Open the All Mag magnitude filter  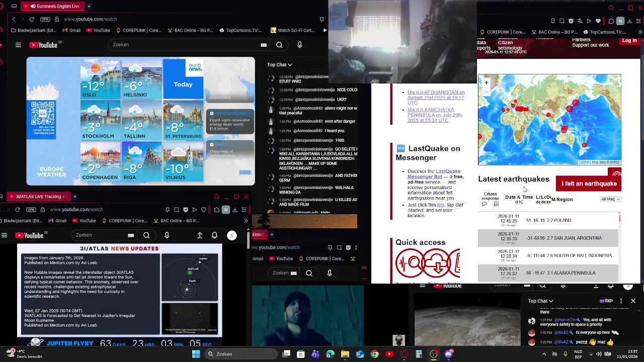(610, 199)
